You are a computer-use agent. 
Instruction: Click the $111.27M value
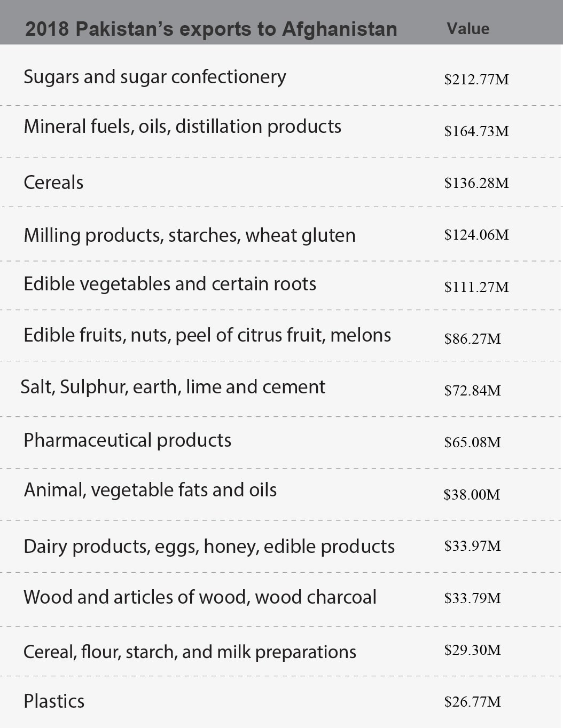(476, 287)
